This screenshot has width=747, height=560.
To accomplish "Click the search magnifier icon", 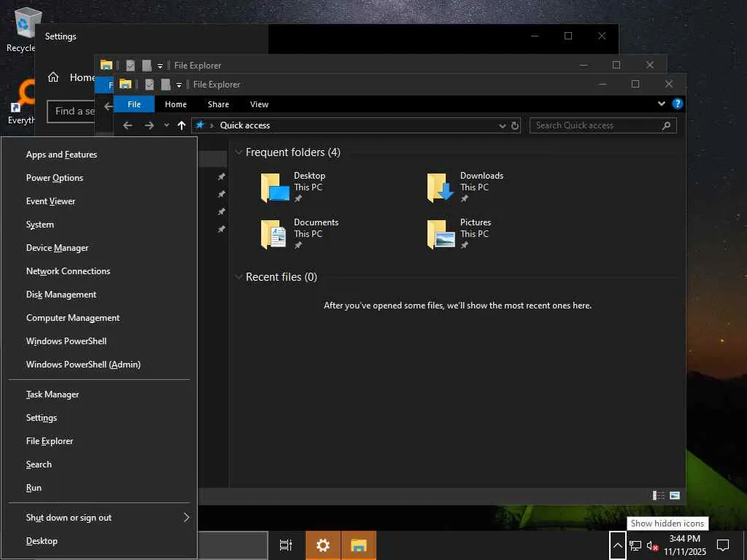I will tap(667, 125).
